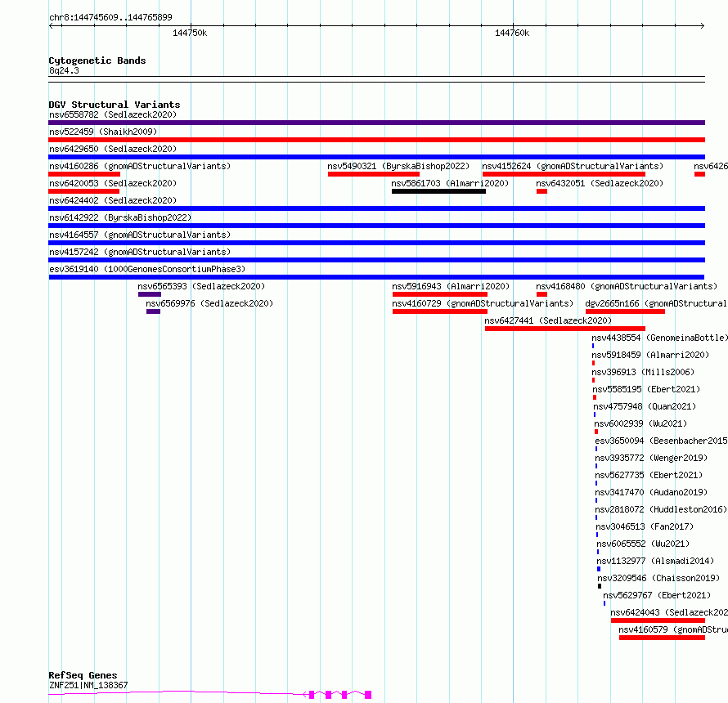Click the 144750k ruler marker
The image size is (728, 703).
tap(190, 33)
